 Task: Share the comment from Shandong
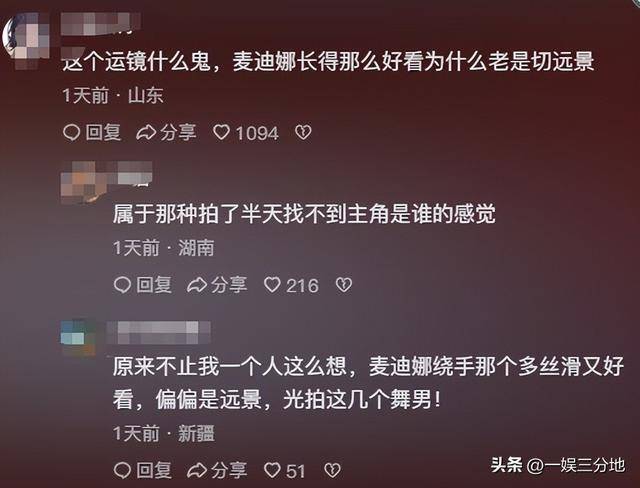(x=166, y=133)
